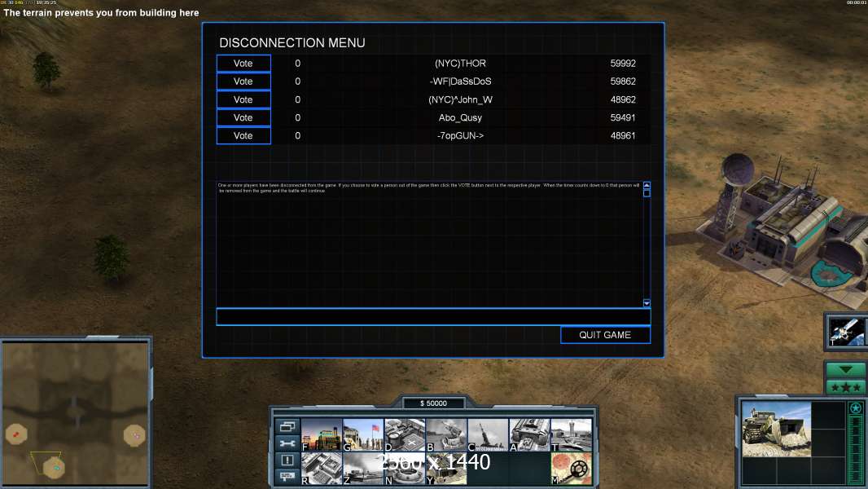Click the message box scroll down arrow
Screen dimensions: 868x489
tap(647, 303)
